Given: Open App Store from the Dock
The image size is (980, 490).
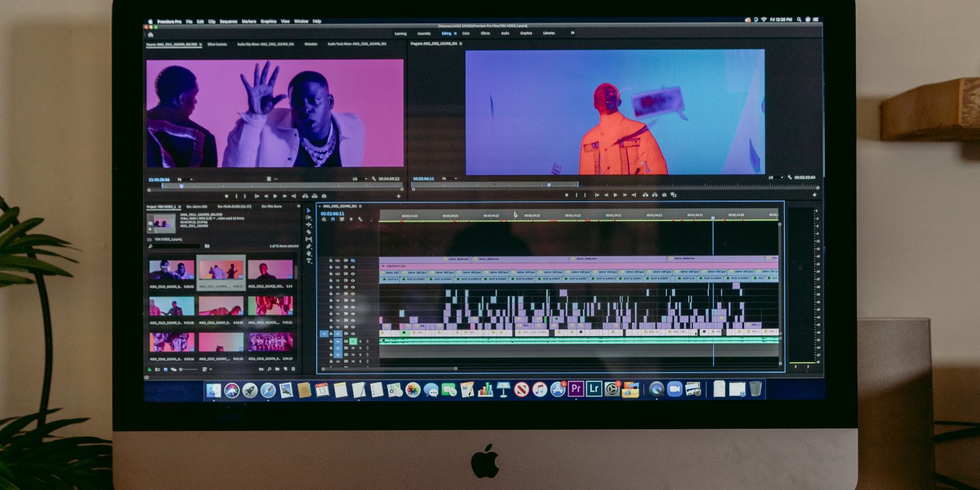Looking at the screenshot, I should (558, 389).
